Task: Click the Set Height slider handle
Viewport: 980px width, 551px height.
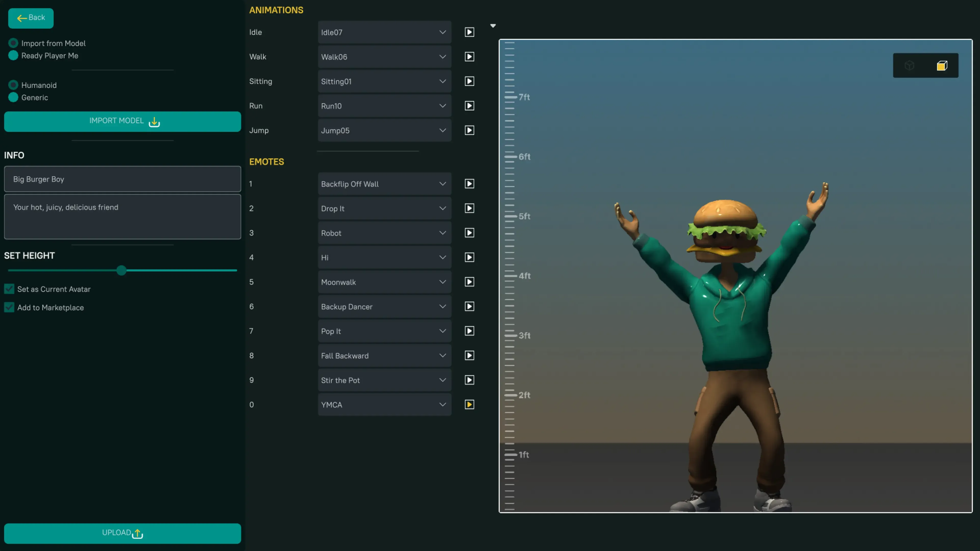Action: click(121, 270)
